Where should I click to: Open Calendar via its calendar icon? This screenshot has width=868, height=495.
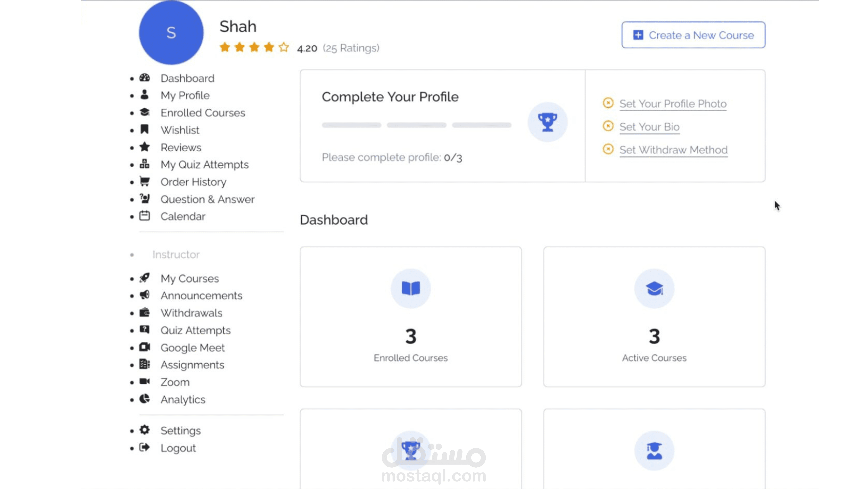pyautogui.click(x=144, y=216)
